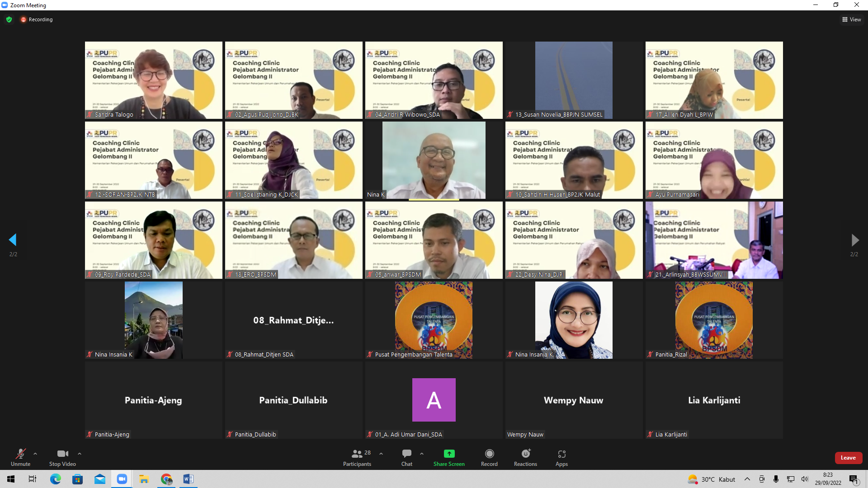Open Google Chrome from the taskbar
The image size is (868, 488).
point(166,479)
